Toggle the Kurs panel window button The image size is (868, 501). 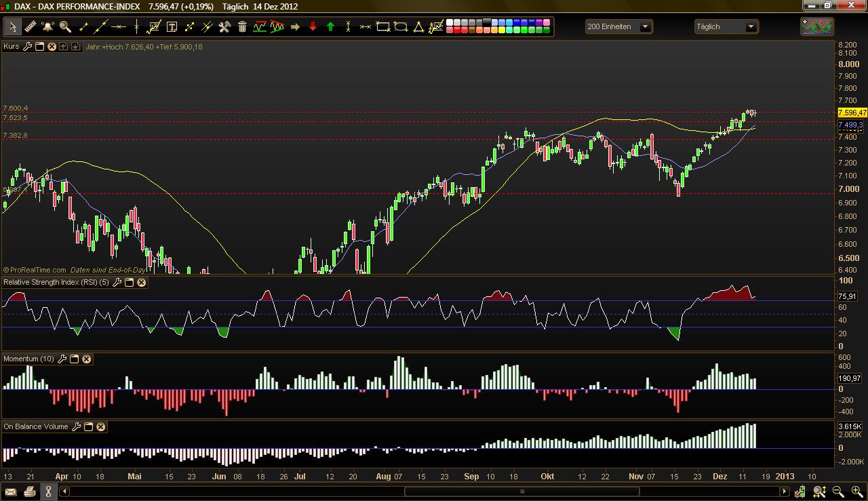(39, 47)
